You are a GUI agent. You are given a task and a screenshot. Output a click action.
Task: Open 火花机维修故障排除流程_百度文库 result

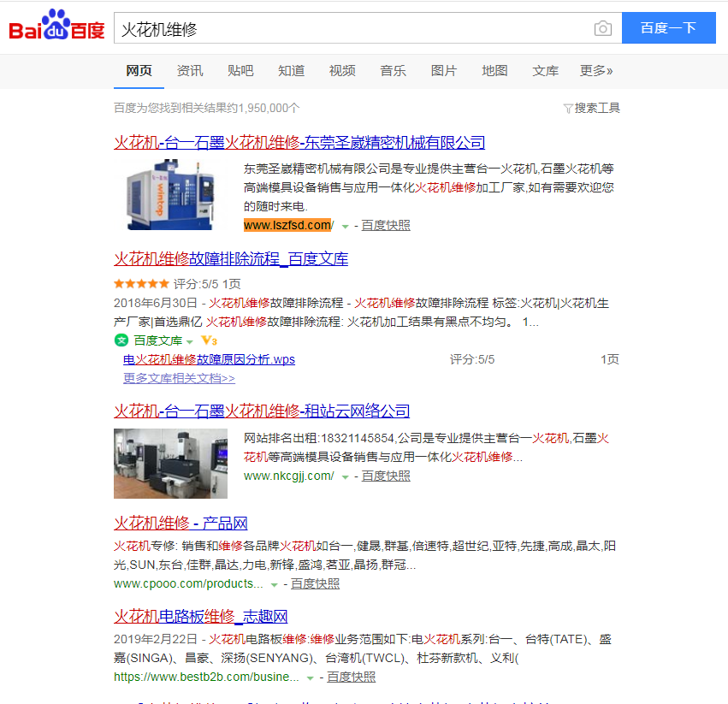click(x=231, y=258)
